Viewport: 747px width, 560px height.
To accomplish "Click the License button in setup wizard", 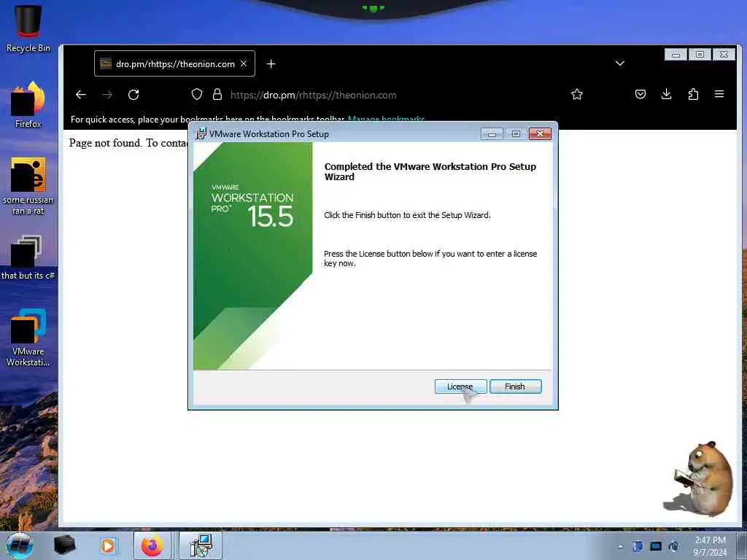I will 460,386.
